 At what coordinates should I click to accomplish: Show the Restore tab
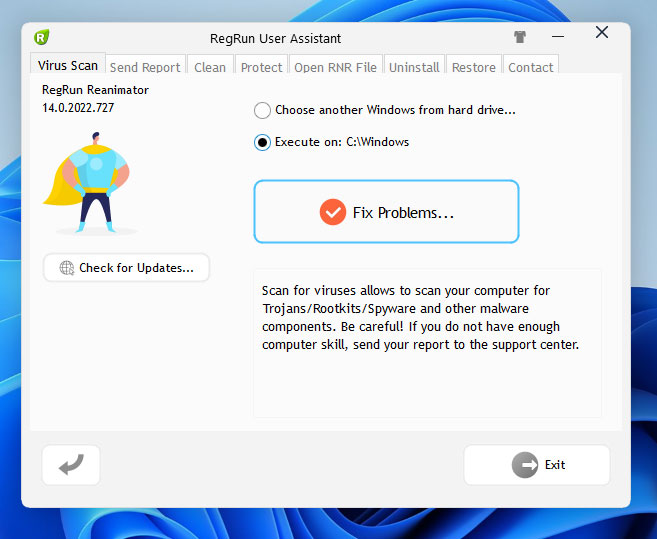click(x=473, y=67)
